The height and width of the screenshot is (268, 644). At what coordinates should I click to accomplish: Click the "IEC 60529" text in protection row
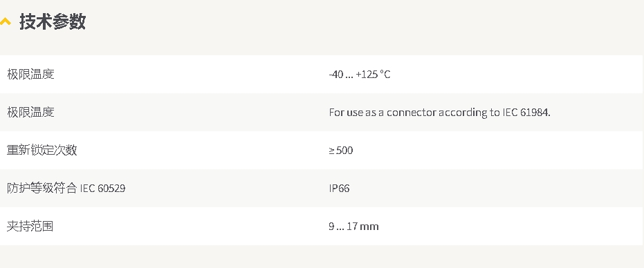pos(102,189)
